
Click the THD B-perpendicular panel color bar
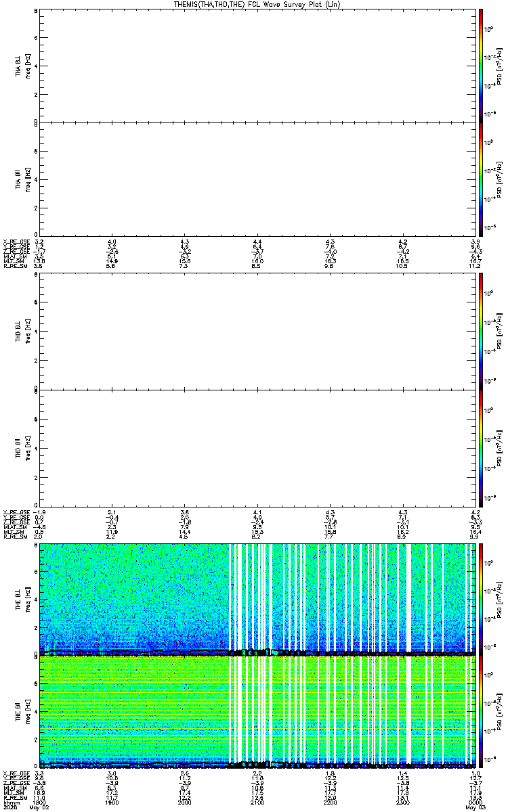(x=480, y=330)
